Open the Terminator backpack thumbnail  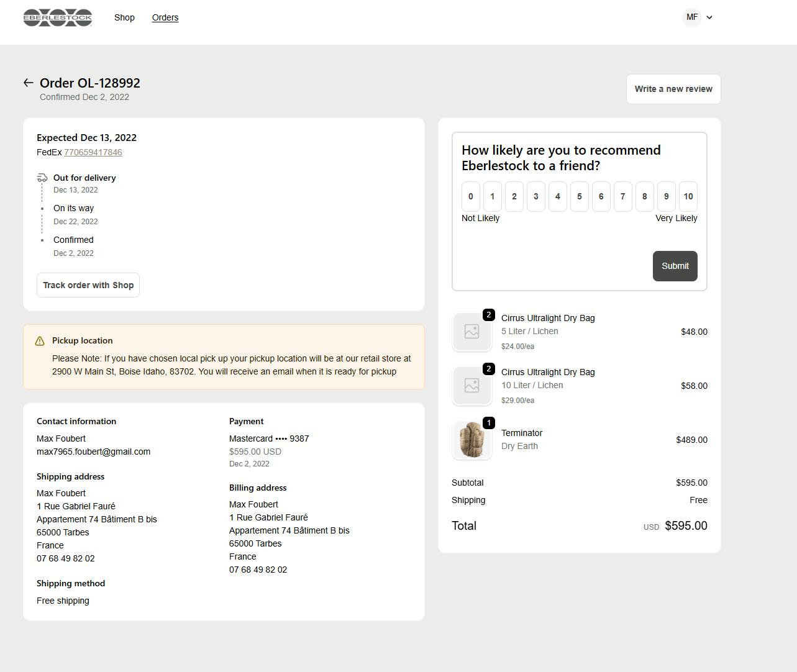point(471,440)
